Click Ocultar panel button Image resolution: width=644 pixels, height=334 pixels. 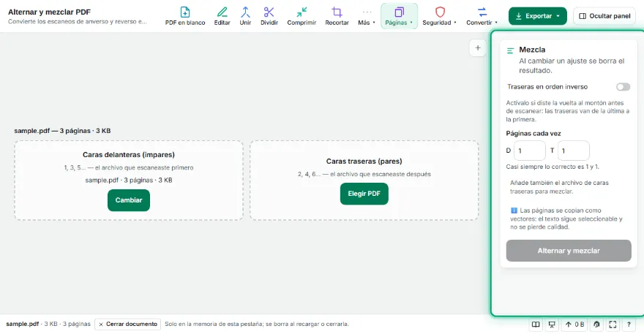(x=604, y=16)
